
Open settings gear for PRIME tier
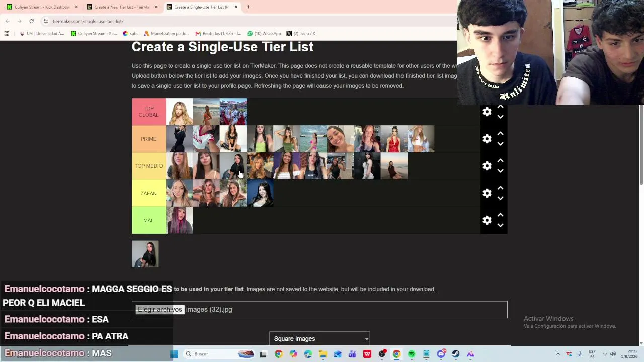(x=487, y=139)
